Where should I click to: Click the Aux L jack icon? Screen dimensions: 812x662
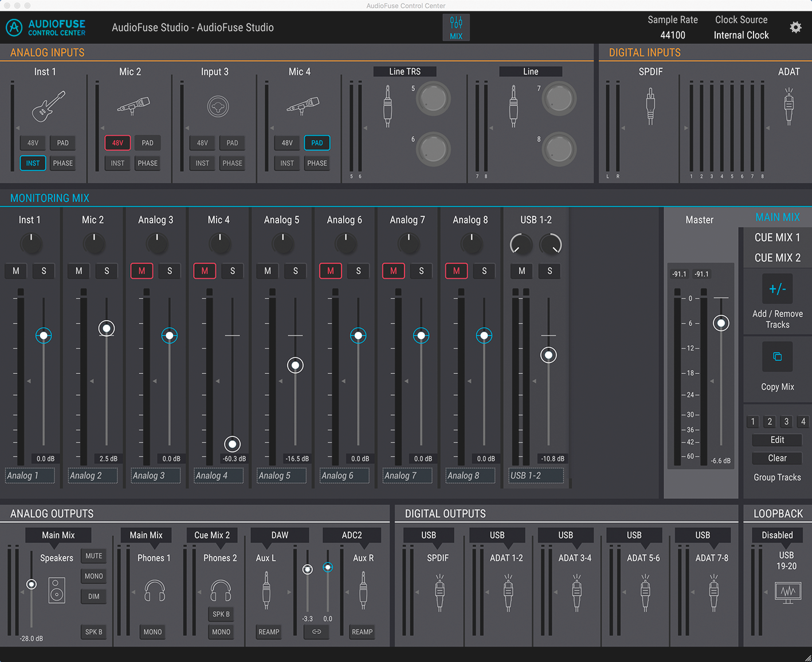(266, 590)
